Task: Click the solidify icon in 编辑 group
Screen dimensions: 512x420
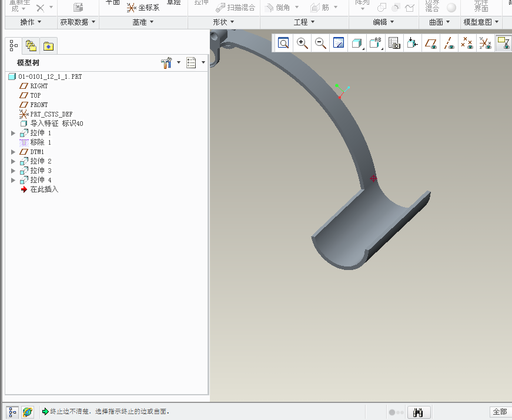Action: (x=396, y=8)
